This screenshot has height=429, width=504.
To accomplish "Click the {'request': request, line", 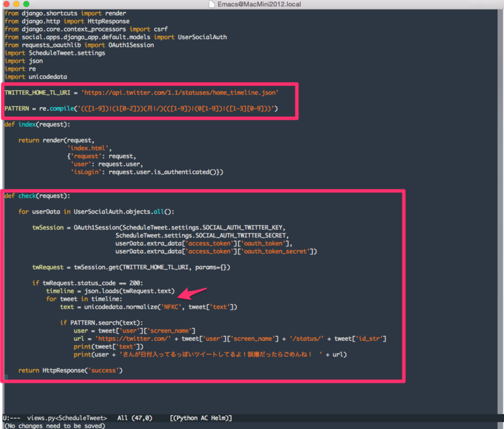I will coord(101,156).
